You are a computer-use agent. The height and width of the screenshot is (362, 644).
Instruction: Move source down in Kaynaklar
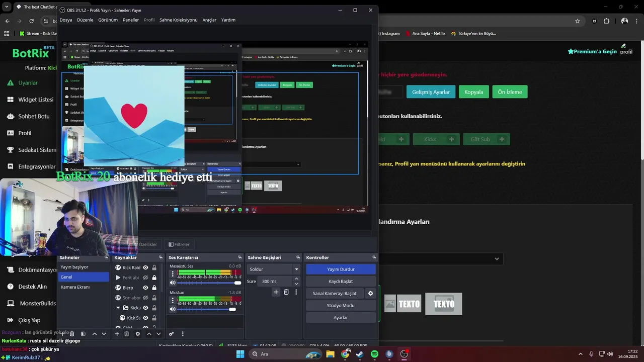click(158, 334)
